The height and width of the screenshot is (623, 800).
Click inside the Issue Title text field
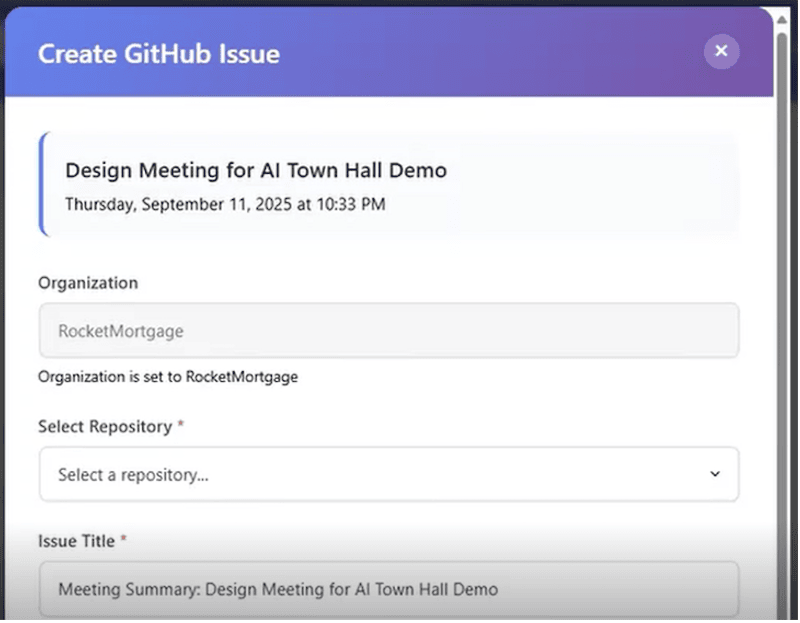click(x=388, y=587)
